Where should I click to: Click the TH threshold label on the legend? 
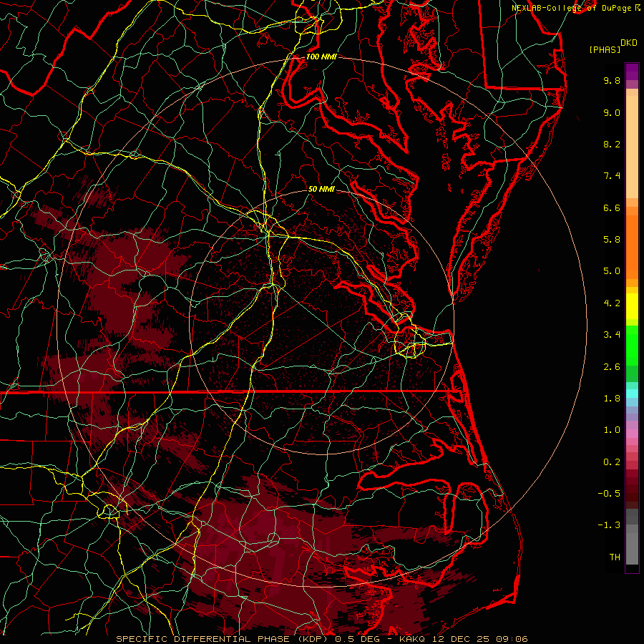615,557
